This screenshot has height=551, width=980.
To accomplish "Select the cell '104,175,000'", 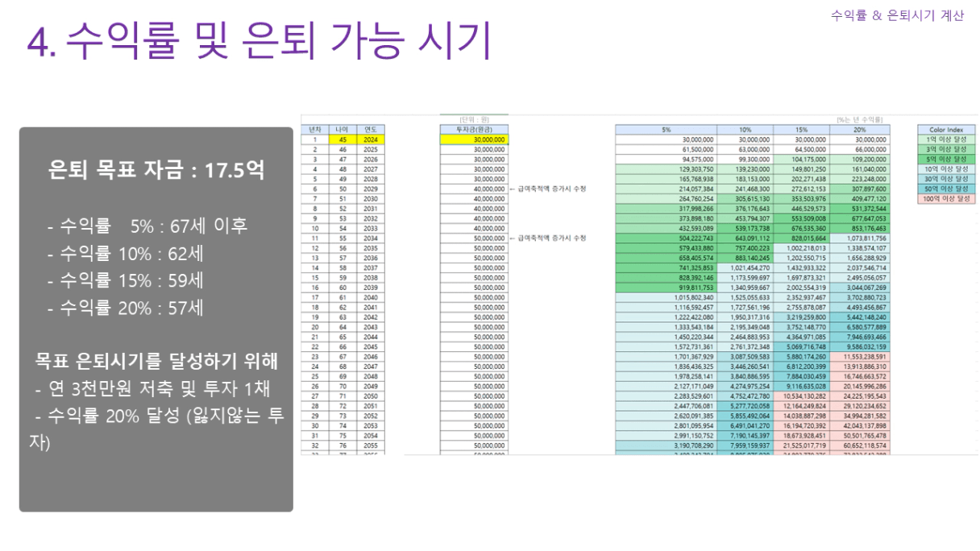I will [801, 159].
